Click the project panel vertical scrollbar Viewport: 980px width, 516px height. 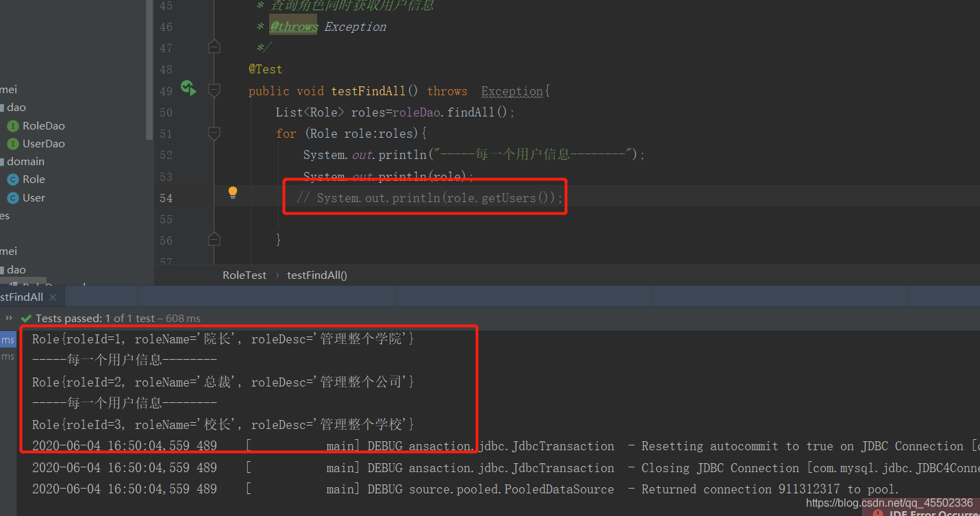point(150,69)
